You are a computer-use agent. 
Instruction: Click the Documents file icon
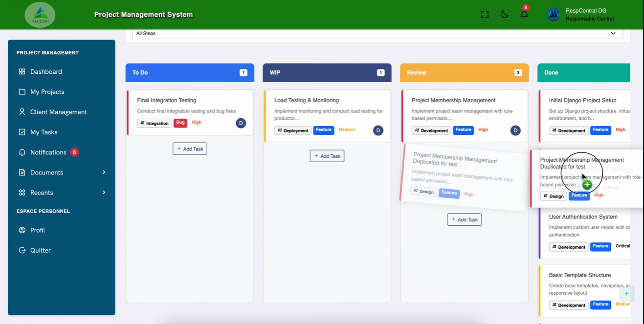point(22,173)
